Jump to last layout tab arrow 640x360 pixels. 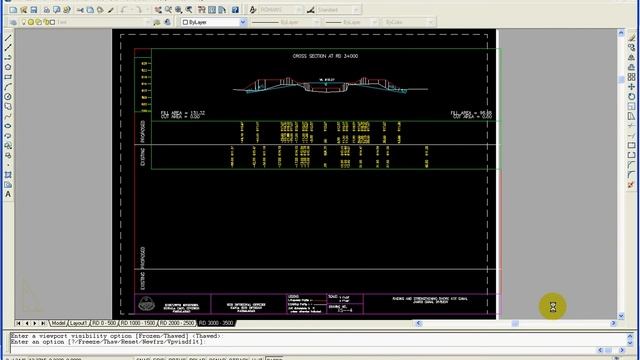43,323
